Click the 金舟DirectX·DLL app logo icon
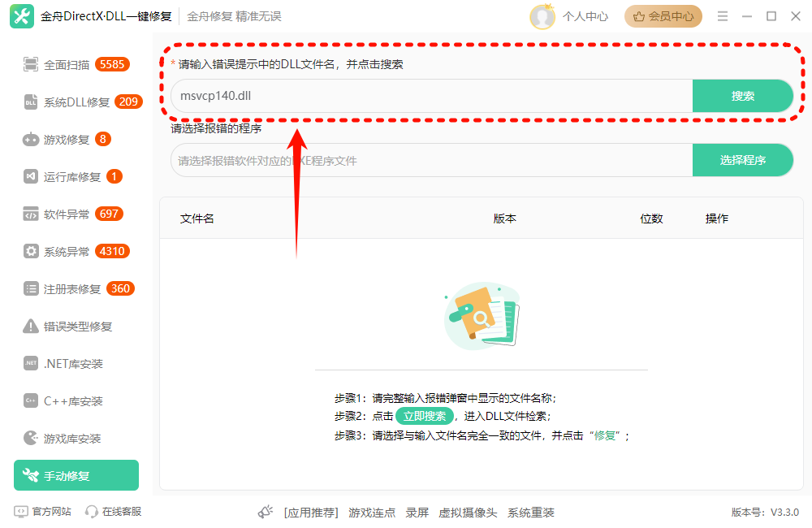Screen dimensions: 812x528 tap(22, 16)
